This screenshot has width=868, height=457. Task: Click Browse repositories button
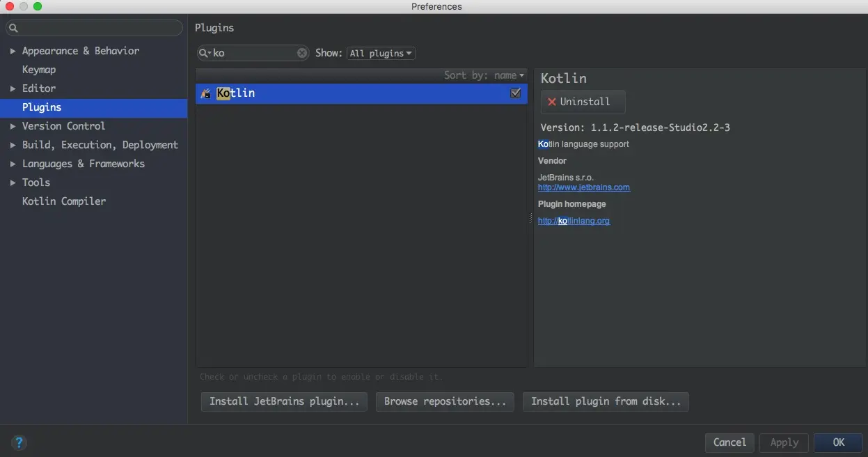click(x=445, y=402)
